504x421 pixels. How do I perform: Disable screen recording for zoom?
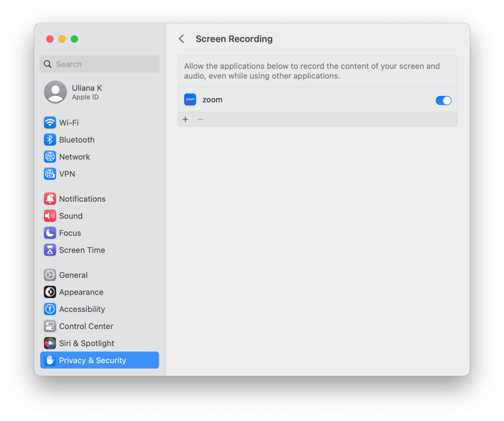point(443,100)
